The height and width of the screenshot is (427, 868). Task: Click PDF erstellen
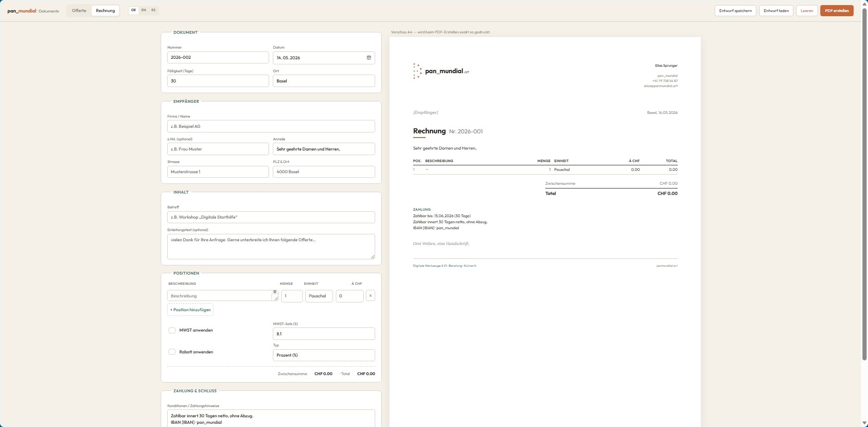coord(837,11)
